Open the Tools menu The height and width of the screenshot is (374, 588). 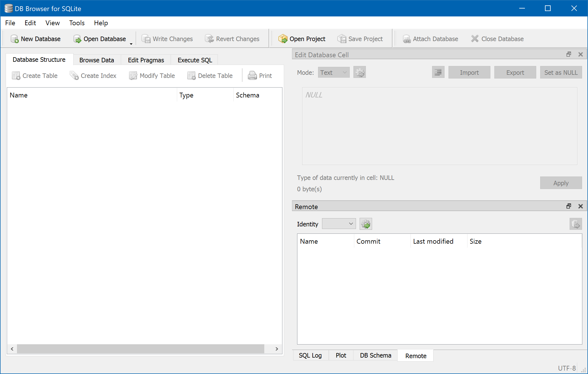click(x=77, y=23)
